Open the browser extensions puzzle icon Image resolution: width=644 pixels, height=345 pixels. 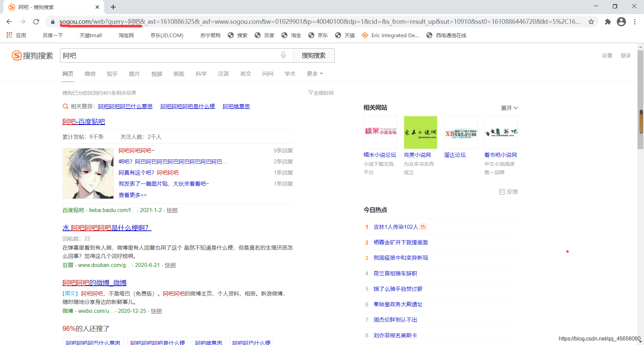pos(607,22)
